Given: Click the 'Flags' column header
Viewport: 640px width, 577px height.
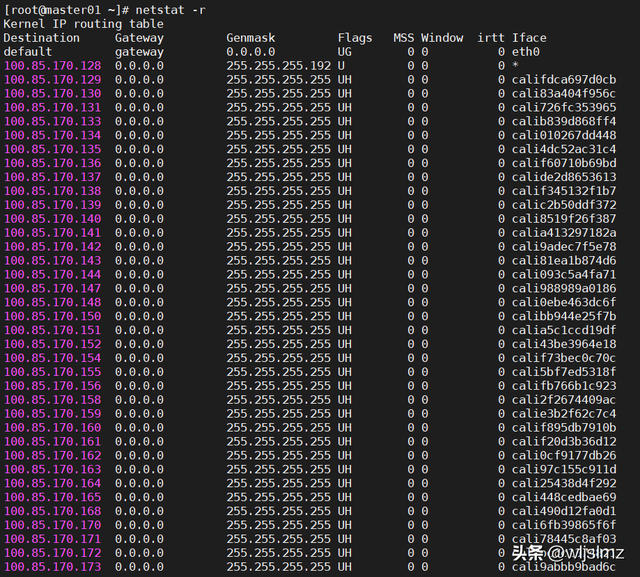Looking at the screenshot, I should click(x=355, y=38).
